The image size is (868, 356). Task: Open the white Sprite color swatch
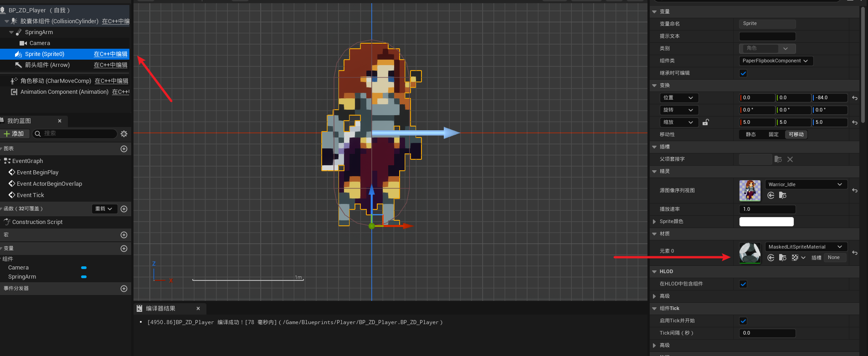coord(766,222)
